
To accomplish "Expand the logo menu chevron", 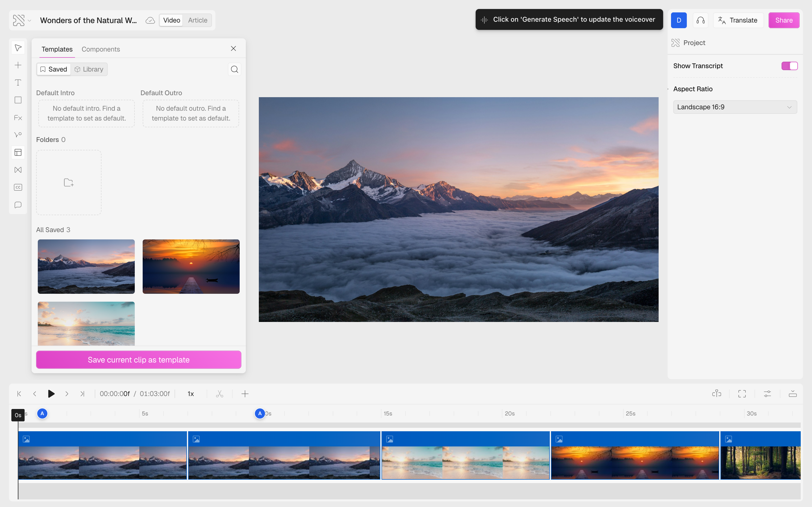I will [30, 21].
